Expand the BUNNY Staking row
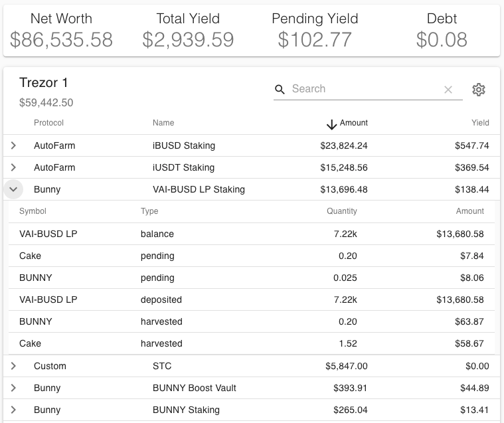 tap(13, 410)
